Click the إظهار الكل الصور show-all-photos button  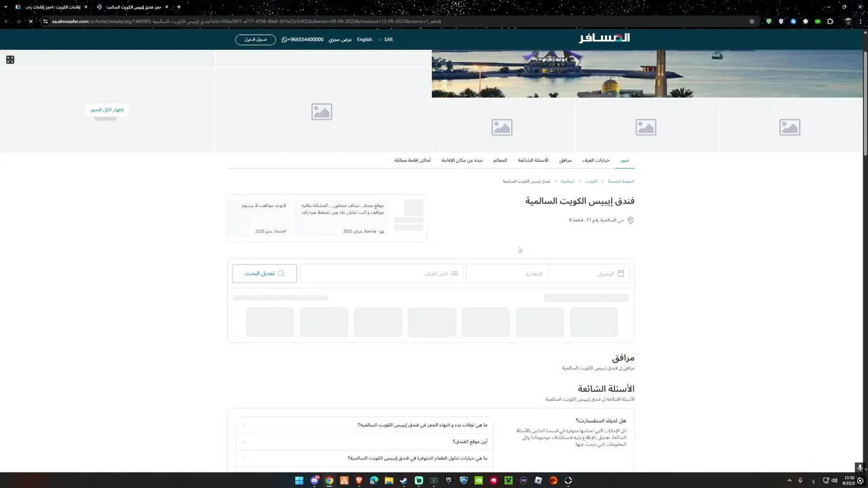[x=107, y=110]
